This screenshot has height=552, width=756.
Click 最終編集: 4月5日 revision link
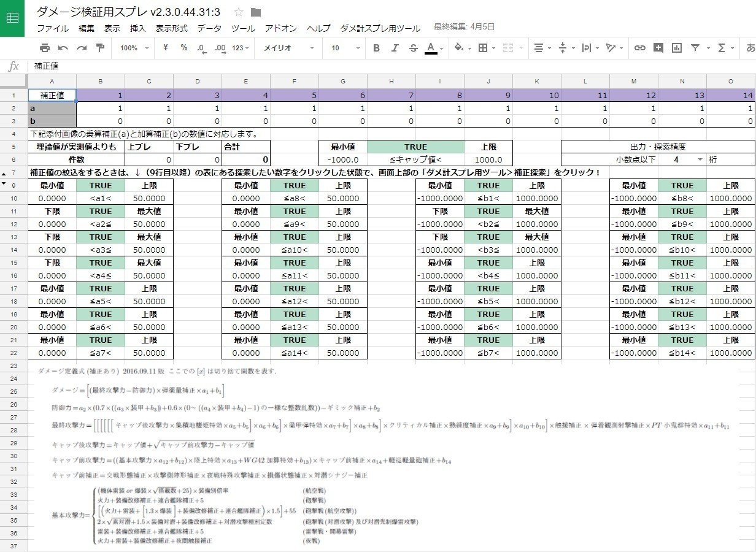[x=464, y=27]
